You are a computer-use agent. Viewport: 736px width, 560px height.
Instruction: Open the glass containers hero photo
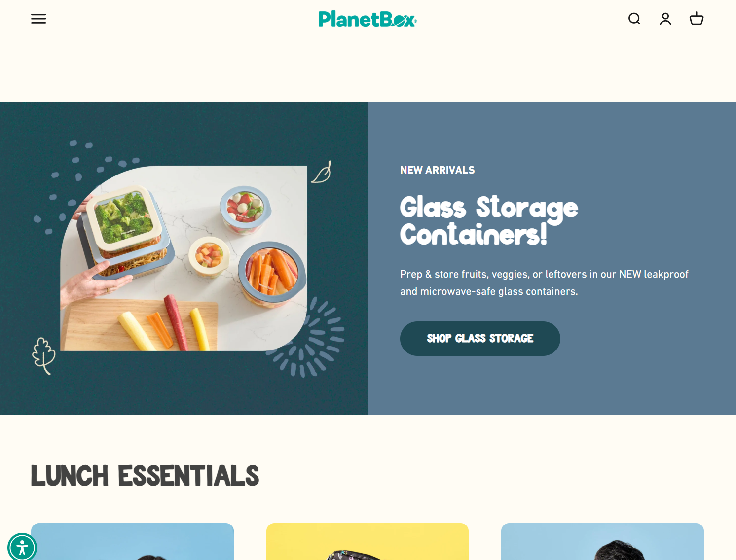tap(184, 258)
